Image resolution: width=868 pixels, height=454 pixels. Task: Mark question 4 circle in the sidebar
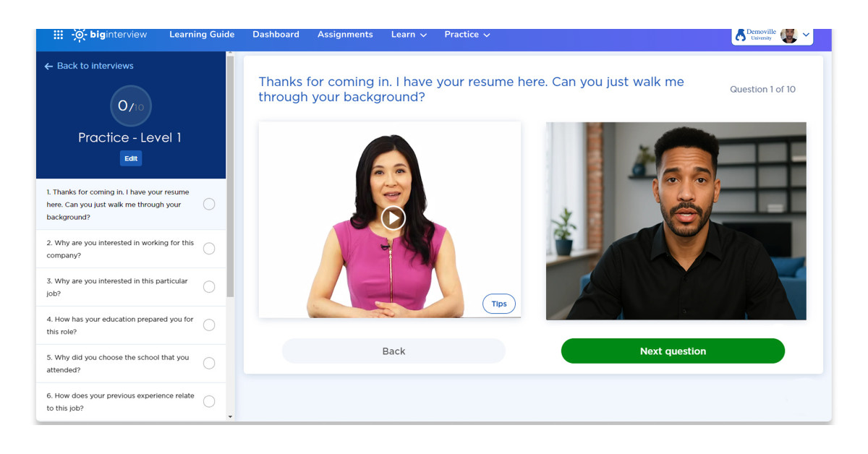click(209, 325)
